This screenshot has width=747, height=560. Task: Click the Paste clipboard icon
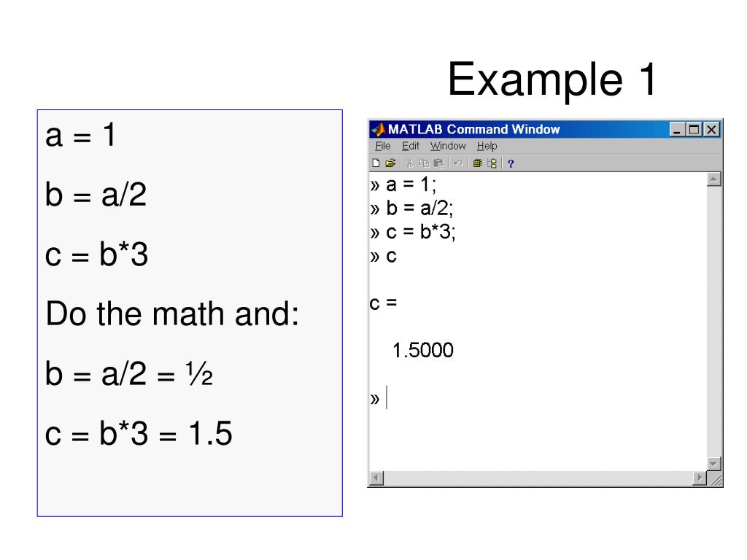[438, 163]
